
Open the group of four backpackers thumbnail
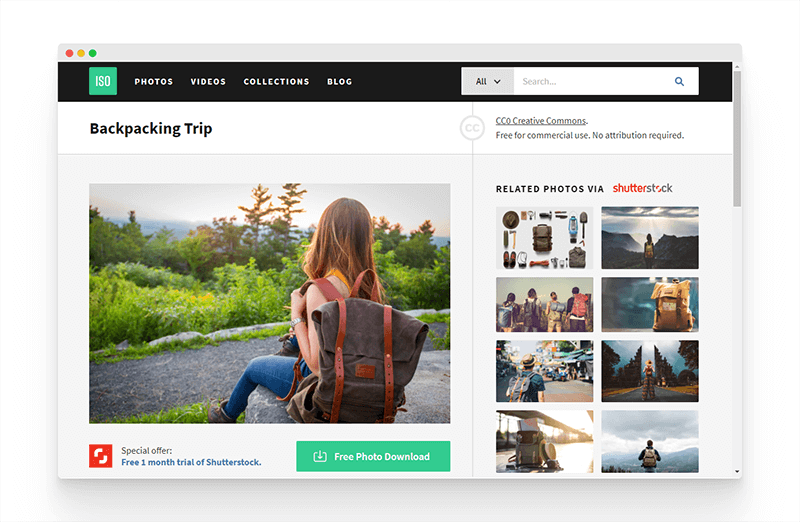pyautogui.click(x=544, y=305)
